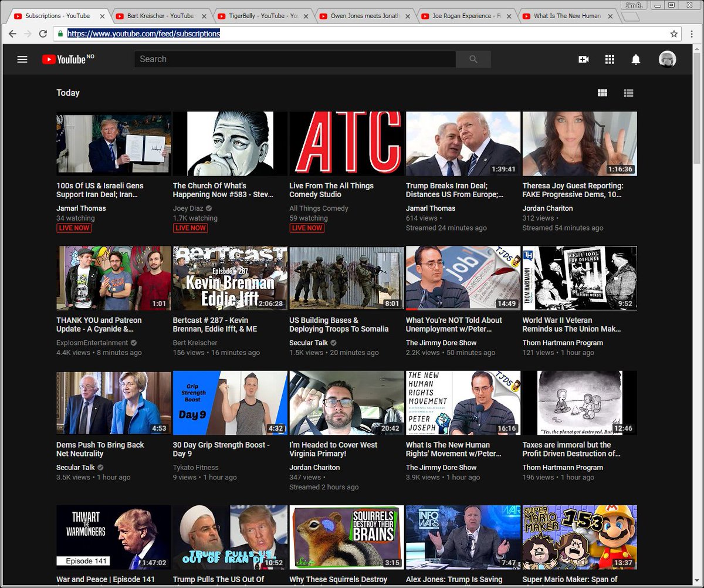Open Tykato Fitness channel link

point(195,468)
